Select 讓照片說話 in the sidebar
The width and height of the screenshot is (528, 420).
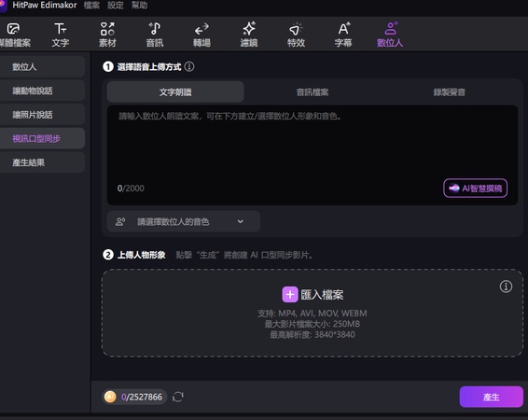pos(42,115)
